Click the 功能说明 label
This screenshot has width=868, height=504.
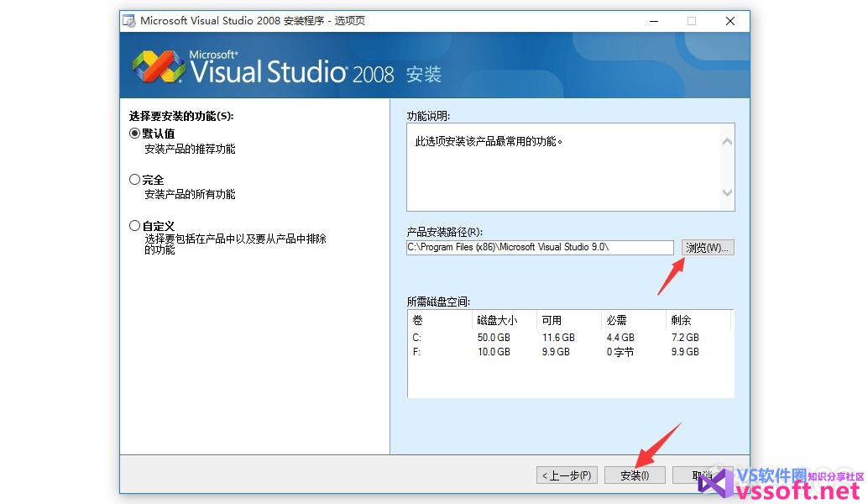(428, 116)
